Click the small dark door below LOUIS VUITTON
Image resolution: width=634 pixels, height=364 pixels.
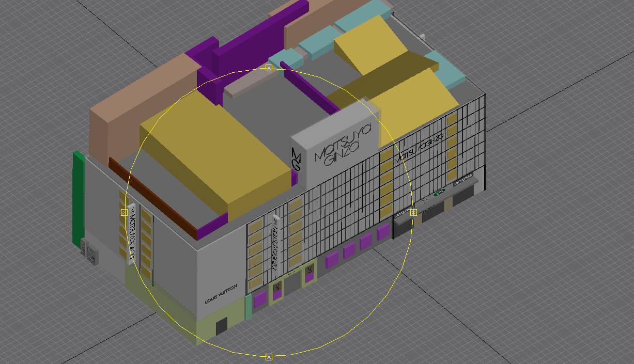coord(221,326)
